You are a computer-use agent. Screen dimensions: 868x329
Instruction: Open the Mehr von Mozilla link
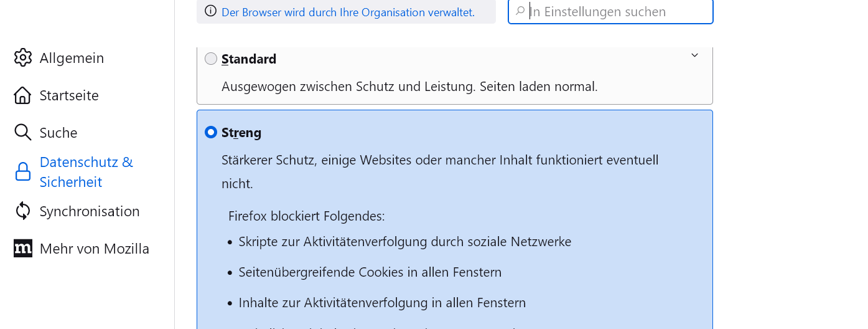pyautogui.click(x=95, y=249)
